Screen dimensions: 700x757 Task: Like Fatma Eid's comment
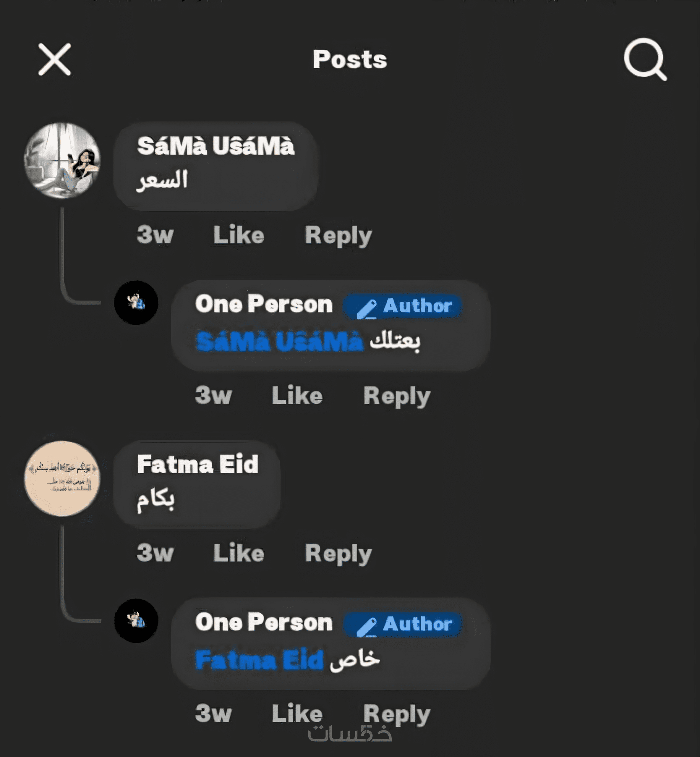point(239,553)
